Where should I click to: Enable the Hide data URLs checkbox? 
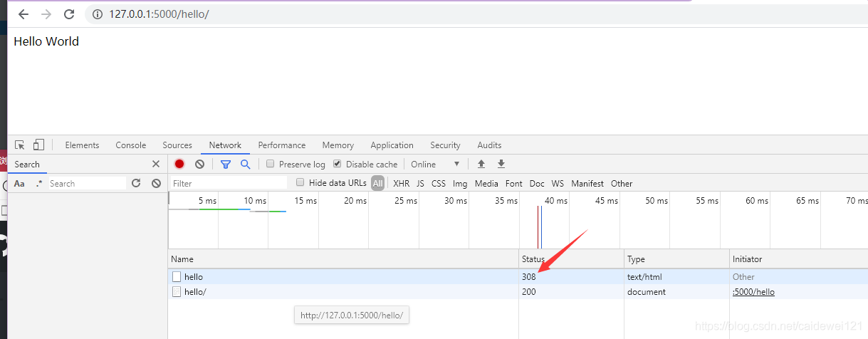[300, 183]
